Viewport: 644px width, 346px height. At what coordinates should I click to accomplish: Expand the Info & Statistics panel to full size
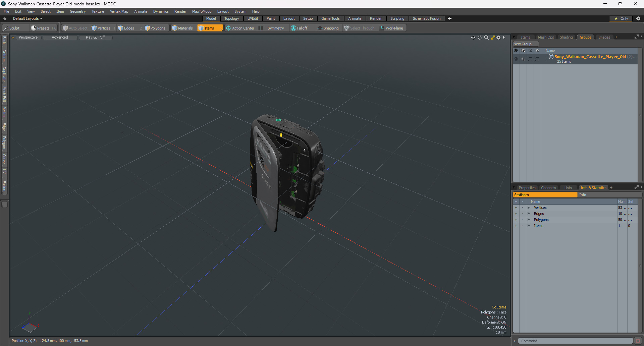tap(636, 187)
